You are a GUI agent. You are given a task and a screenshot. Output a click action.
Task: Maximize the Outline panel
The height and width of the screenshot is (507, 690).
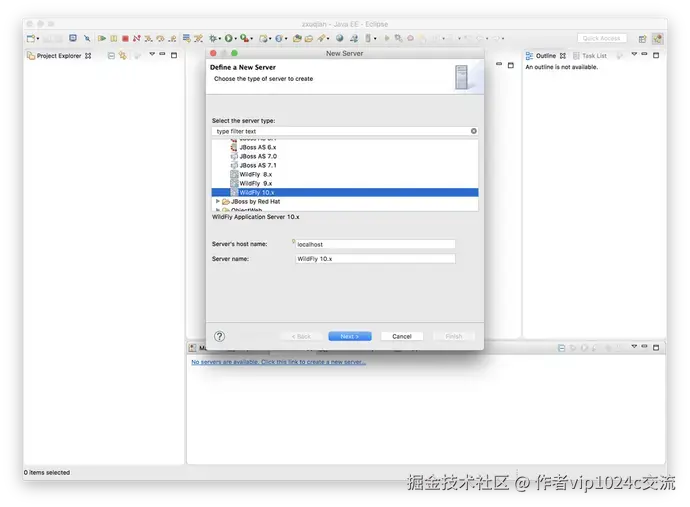coord(656,55)
